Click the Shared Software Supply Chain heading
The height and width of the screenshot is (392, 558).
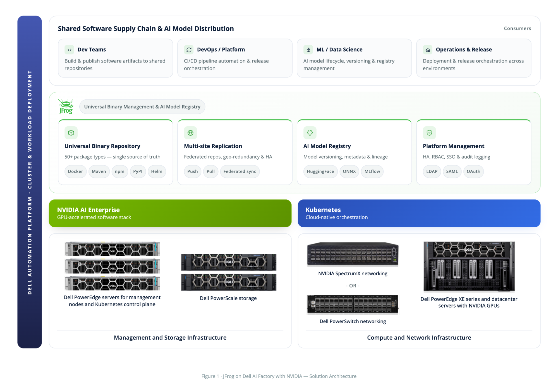click(x=146, y=29)
